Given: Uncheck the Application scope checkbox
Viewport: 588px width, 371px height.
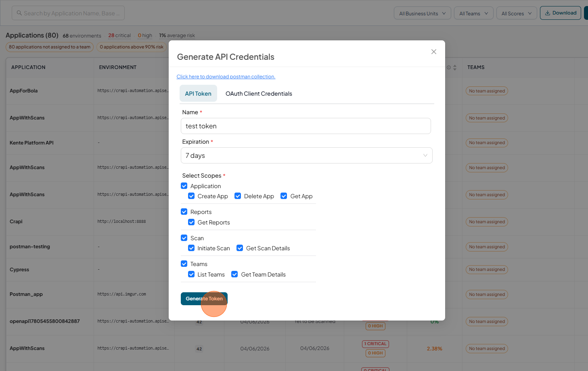Looking at the screenshot, I should [184, 186].
